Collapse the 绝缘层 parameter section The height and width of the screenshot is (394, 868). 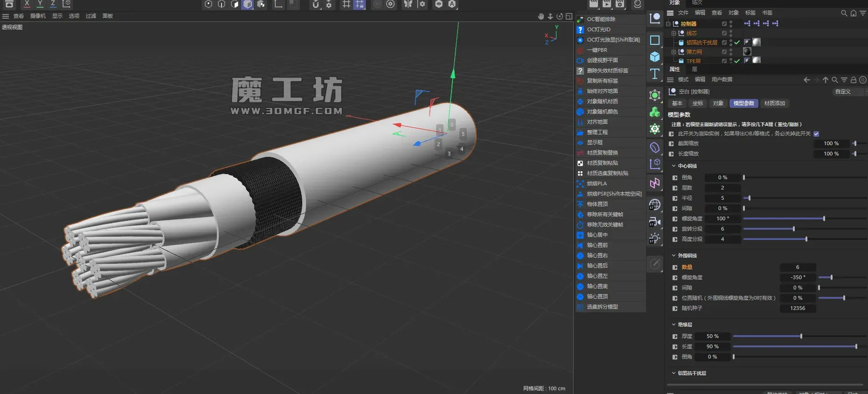[674, 324]
